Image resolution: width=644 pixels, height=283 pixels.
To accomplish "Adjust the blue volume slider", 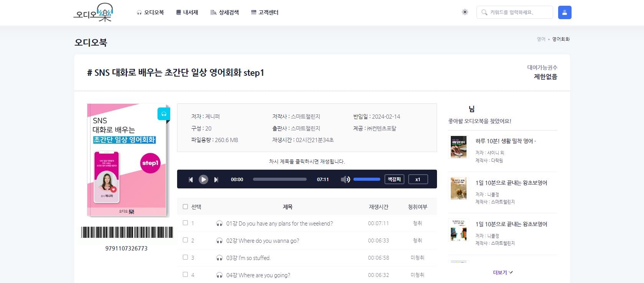I will (x=367, y=179).
